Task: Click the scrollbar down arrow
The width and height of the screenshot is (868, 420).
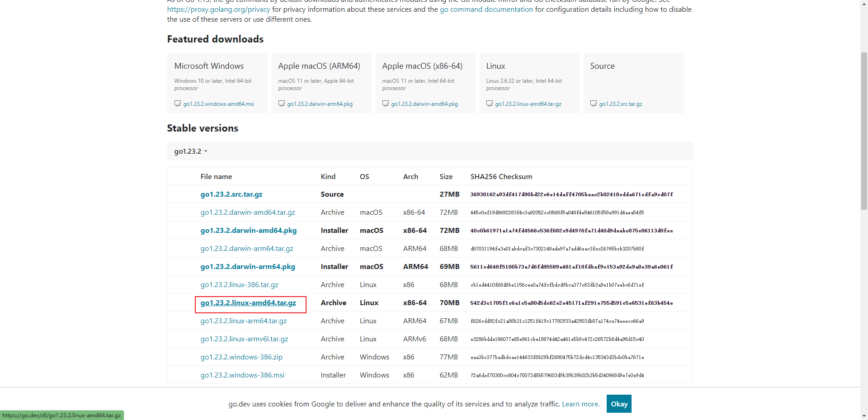Action: click(x=864, y=416)
